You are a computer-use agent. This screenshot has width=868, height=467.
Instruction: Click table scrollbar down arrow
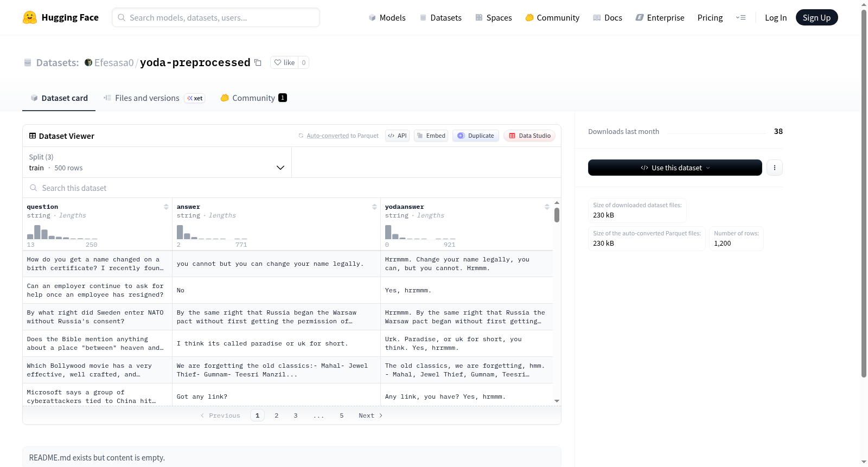point(557,401)
